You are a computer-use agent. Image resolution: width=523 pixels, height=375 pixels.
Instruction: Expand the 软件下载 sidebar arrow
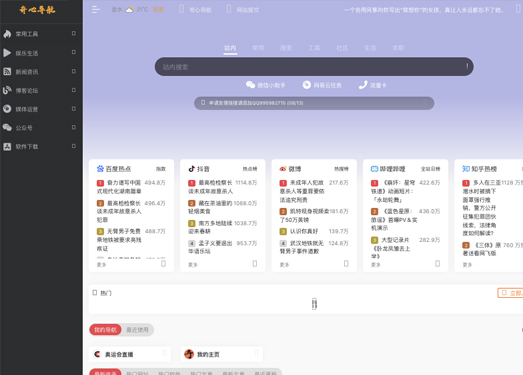[74, 146]
